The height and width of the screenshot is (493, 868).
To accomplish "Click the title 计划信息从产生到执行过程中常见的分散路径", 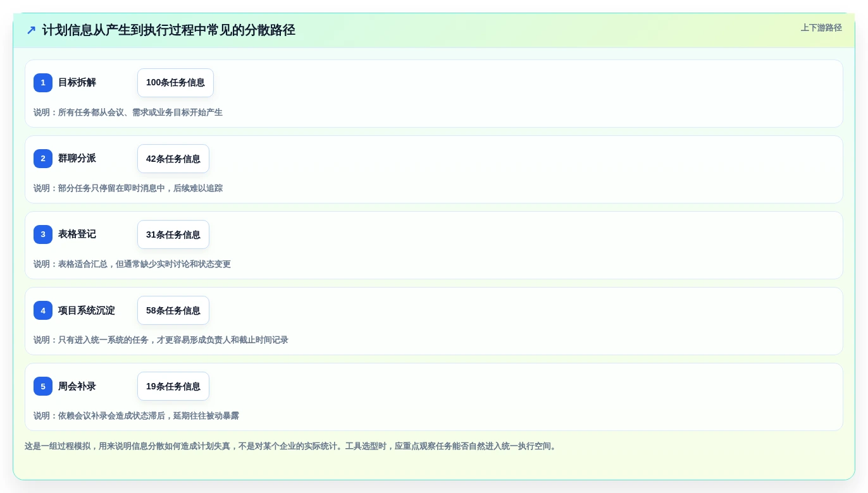I will pyautogui.click(x=169, y=30).
